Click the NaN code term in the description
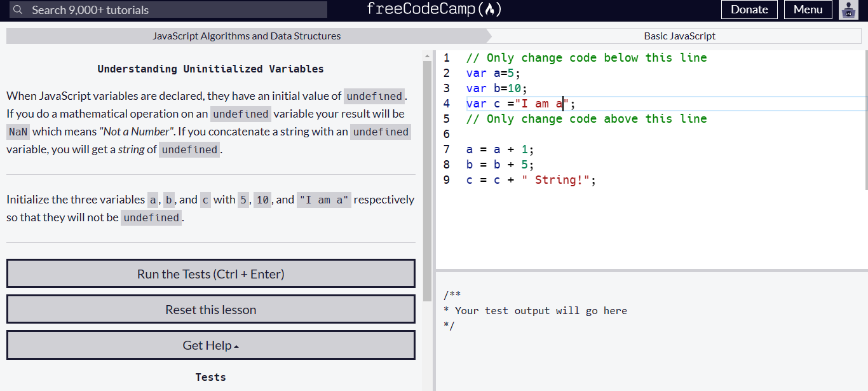This screenshot has height=391, width=868. pos(18,132)
